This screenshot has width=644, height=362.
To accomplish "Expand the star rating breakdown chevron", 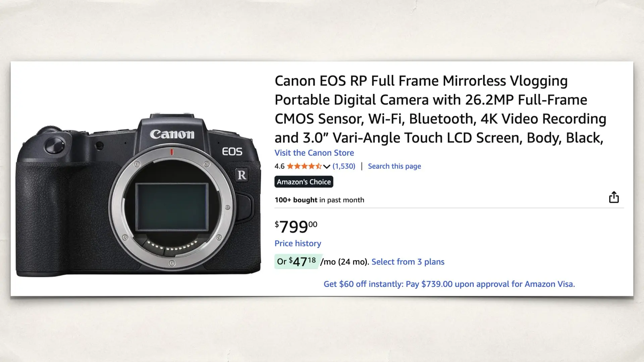I will [x=327, y=167].
